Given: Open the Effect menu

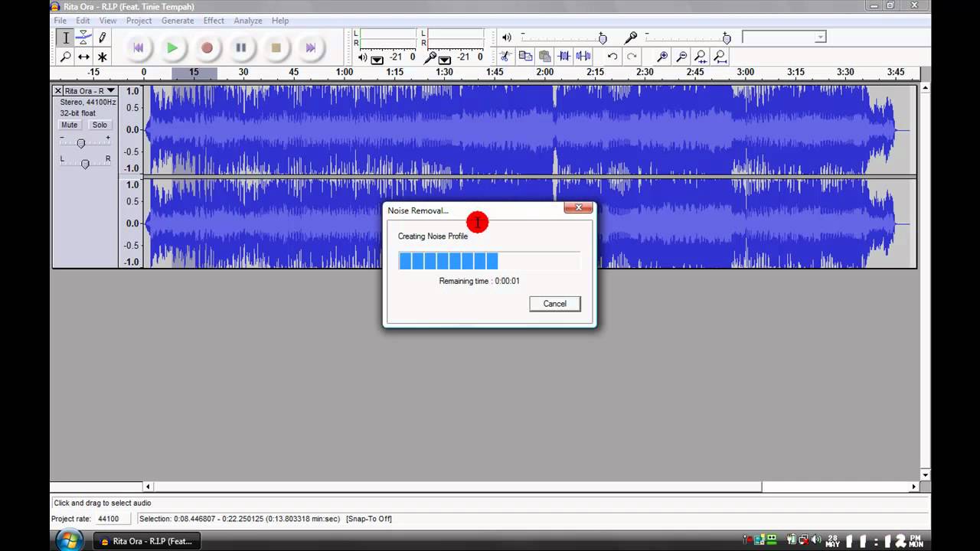Looking at the screenshot, I should click(214, 21).
